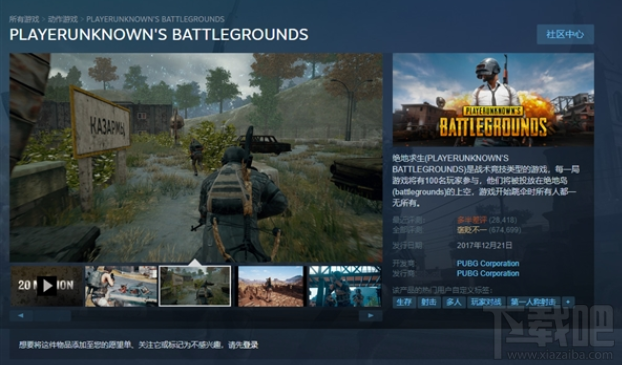Select the players-on-ground screenshot thumbnail

[x=121, y=286]
